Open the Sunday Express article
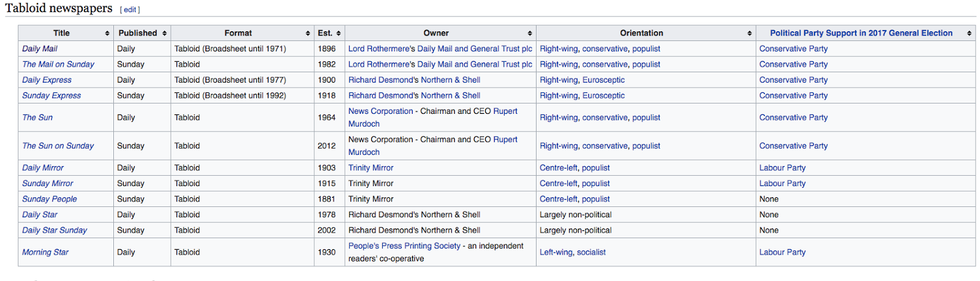 tap(51, 96)
